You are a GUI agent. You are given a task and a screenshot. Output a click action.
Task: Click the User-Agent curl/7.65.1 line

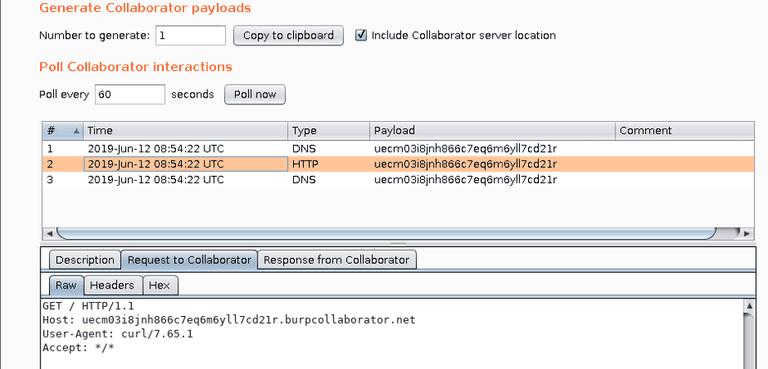[x=118, y=334]
